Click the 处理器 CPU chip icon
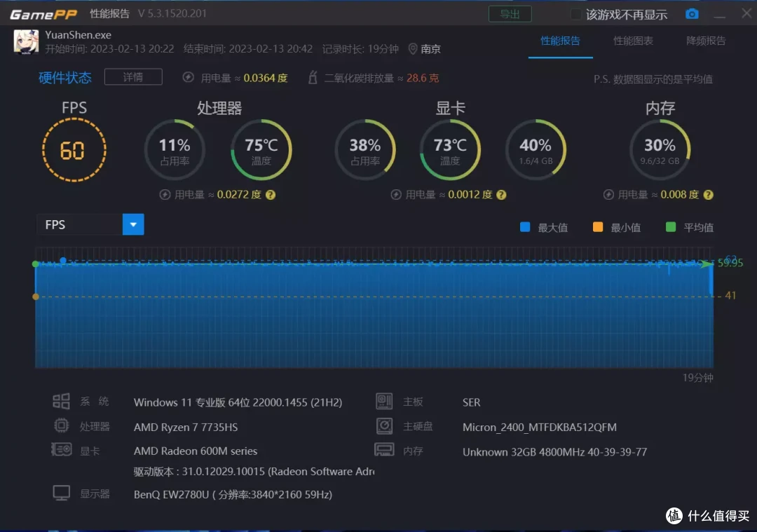Screen dimensions: 757x532 (x=61, y=425)
